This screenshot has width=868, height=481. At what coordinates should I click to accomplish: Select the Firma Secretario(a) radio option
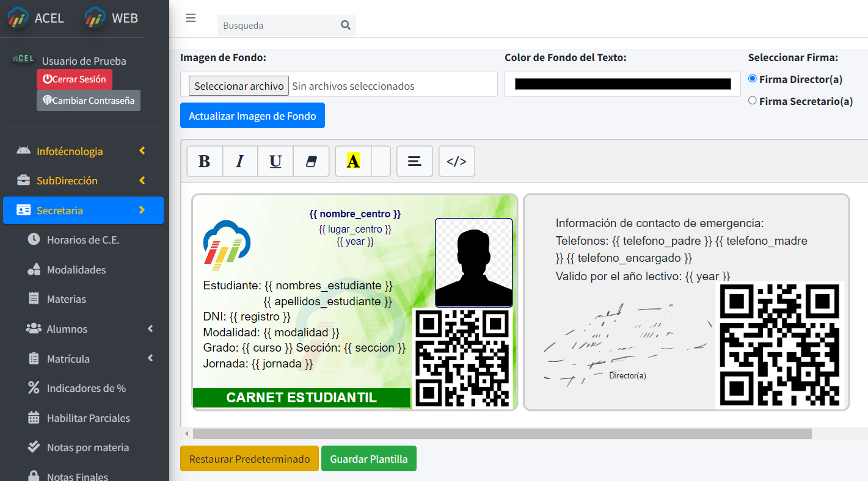pyautogui.click(x=753, y=101)
